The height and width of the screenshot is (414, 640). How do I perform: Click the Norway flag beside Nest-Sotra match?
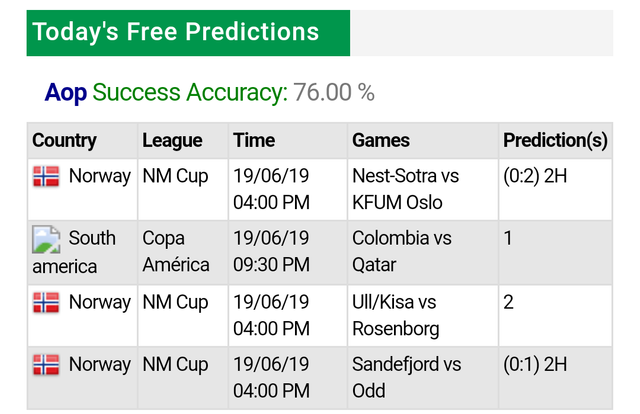[x=46, y=177]
